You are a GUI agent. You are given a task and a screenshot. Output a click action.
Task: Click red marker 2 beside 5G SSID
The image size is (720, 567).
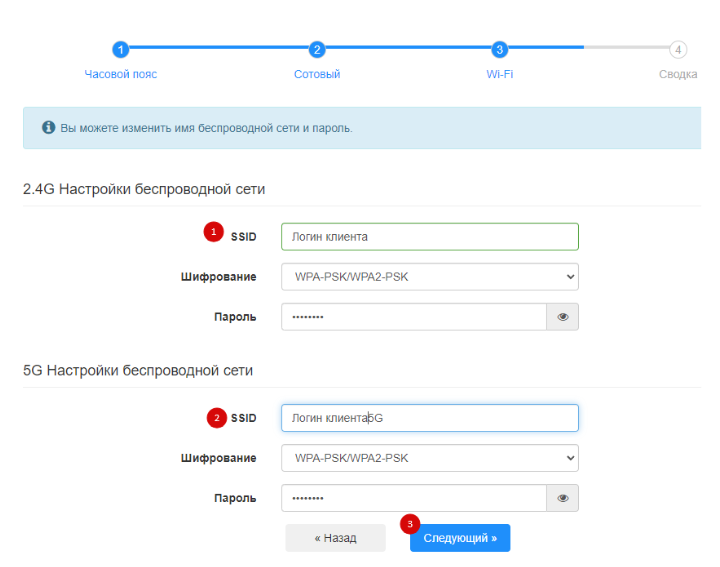coord(216,417)
